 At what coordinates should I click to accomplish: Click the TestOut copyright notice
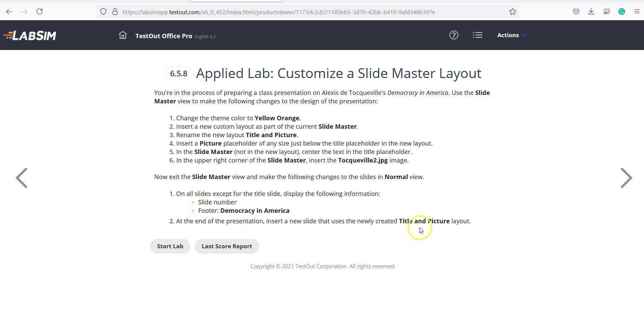point(323,267)
